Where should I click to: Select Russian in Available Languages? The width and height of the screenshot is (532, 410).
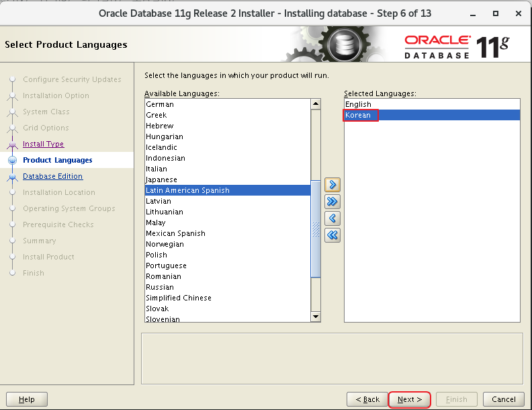pyautogui.click(x=227, y=287)
